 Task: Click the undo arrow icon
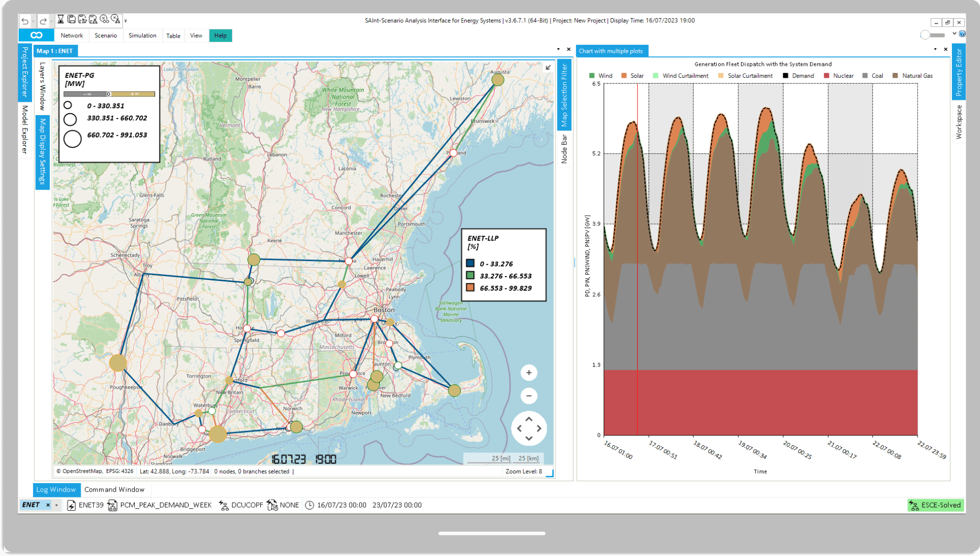(x=25, y=21)
